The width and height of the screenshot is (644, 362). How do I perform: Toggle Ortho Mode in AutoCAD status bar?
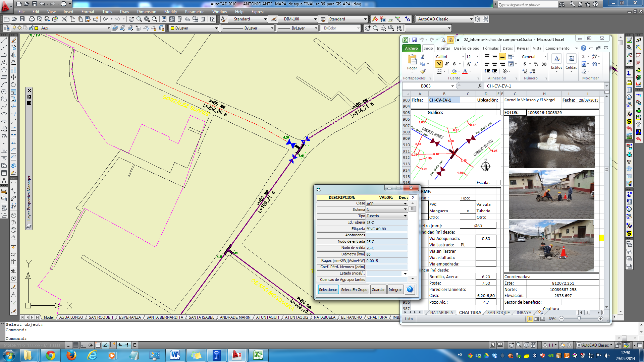83,345
